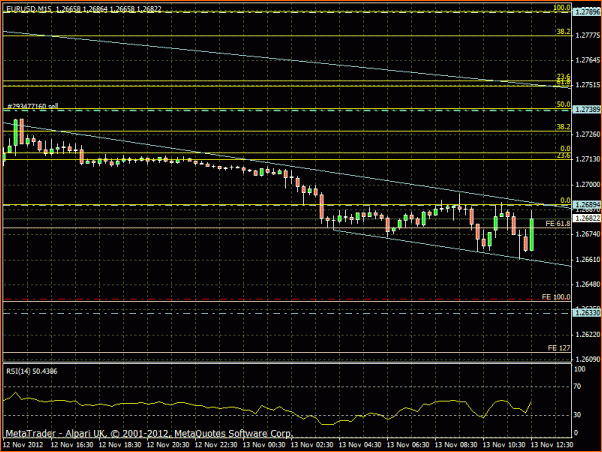The height and width of the screenshot is (452, 602).
Task: Click the 1.27130 price scale value
Action: (x=587, y=159)
